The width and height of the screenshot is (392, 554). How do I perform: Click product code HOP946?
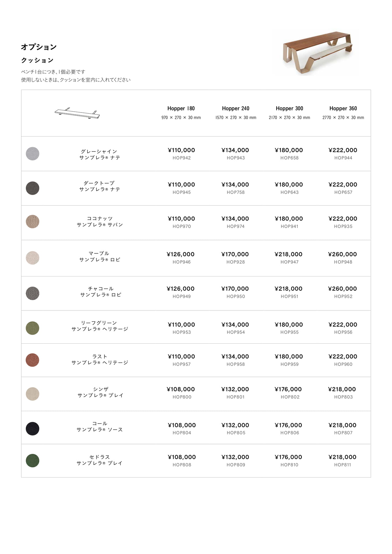point(182,262)
